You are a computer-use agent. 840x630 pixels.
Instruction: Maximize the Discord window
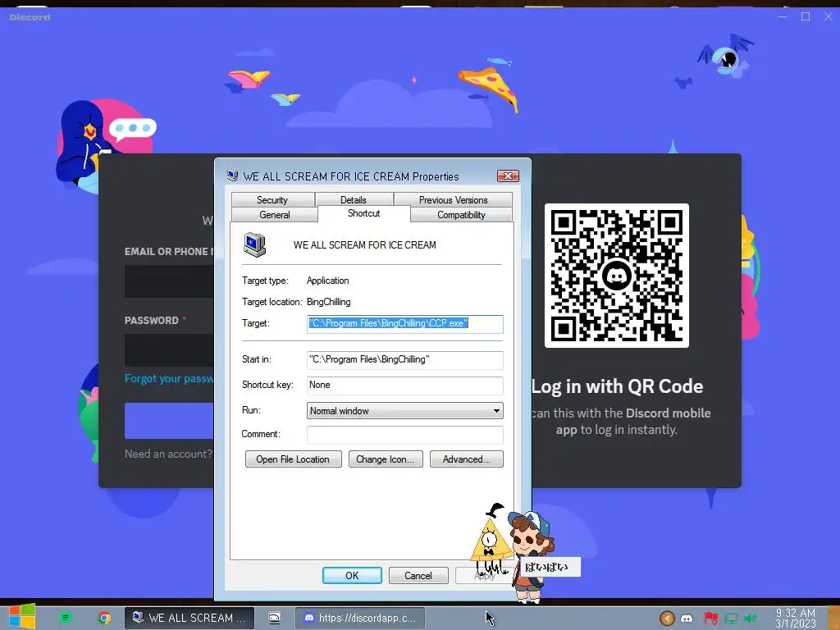point(806,16)
